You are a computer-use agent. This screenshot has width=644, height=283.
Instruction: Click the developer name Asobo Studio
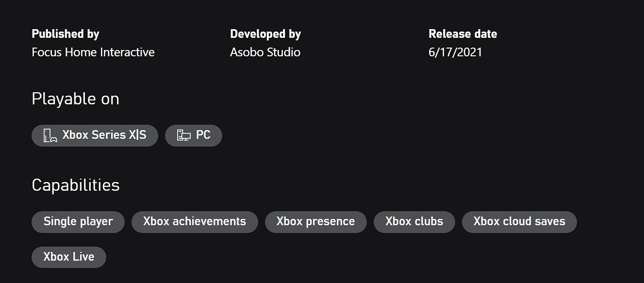(265, 52)
